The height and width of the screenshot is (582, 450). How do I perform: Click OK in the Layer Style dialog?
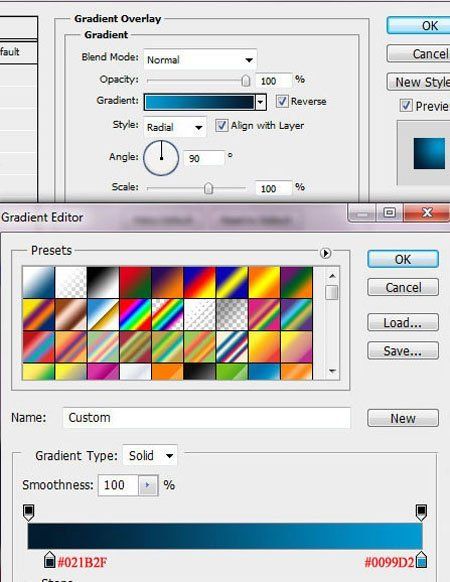tap(418, 25)
